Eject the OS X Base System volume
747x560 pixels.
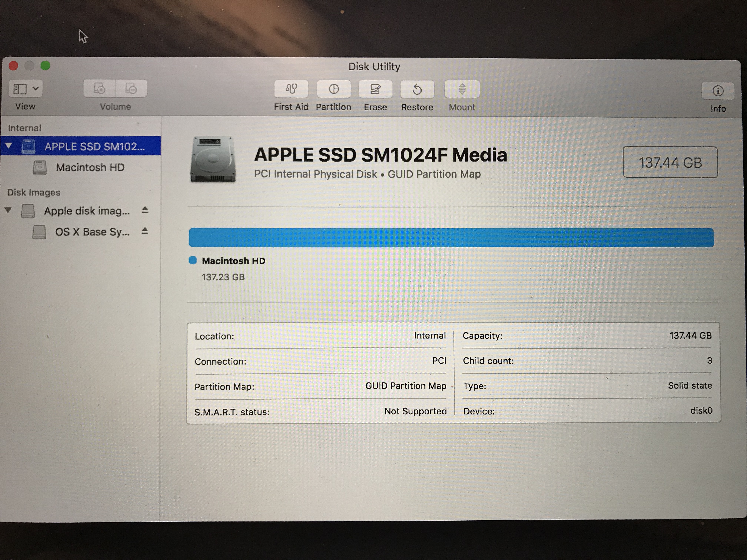tap(145, 231)
